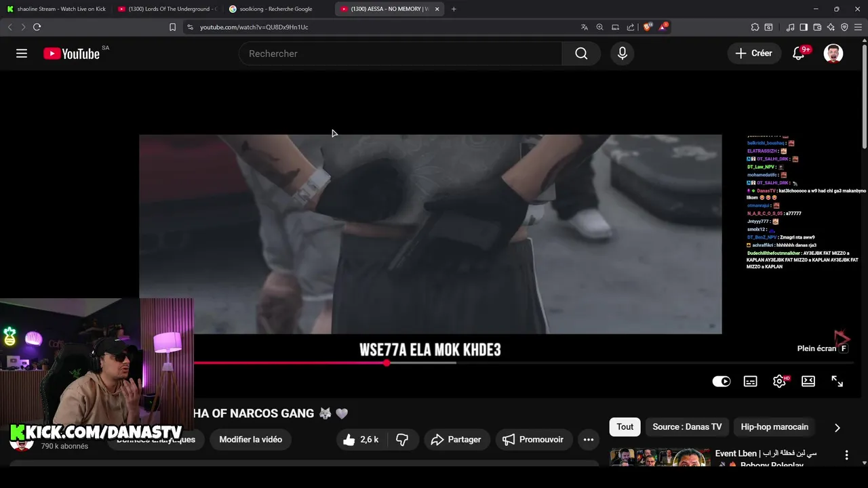868x488 pixels.
Task: Open the Brave Wallet icon
Action: (817, 27)
